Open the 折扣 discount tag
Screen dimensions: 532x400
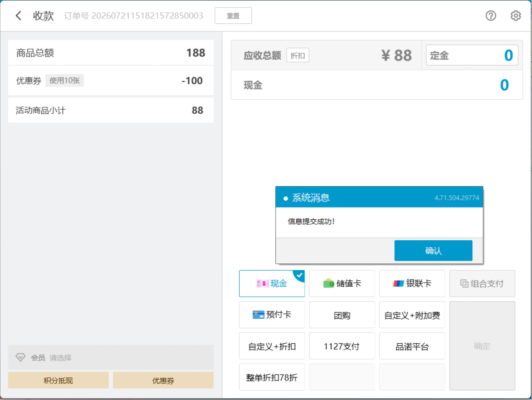pyautogui.click(x=298, y=55)
